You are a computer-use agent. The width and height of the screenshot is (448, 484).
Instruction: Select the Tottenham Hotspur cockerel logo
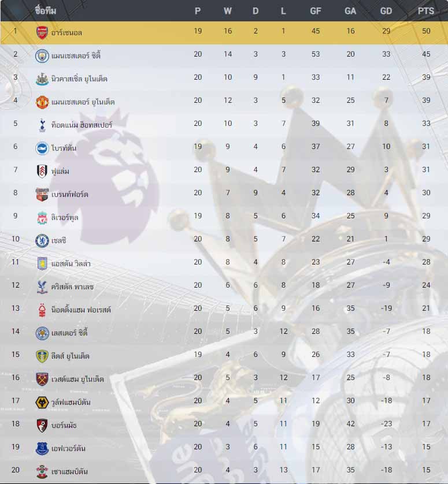coord(42,125)
